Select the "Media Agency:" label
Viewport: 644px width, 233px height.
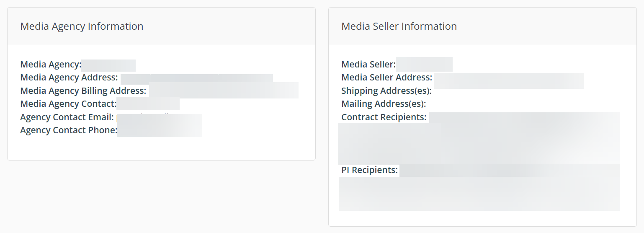pyautogui.click(x=51, y=65)
